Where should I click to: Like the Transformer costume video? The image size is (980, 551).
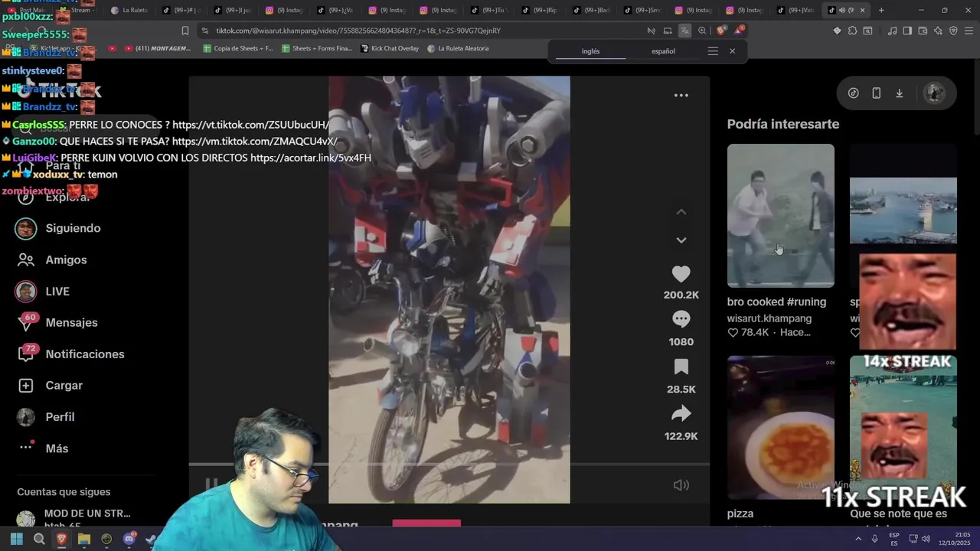(681, 274)
